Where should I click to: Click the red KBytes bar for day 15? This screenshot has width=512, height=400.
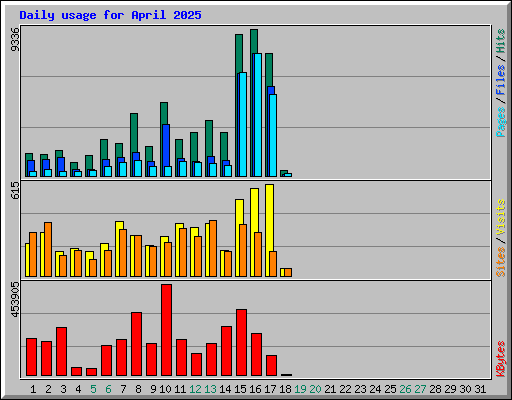click(x=242, y=342)
